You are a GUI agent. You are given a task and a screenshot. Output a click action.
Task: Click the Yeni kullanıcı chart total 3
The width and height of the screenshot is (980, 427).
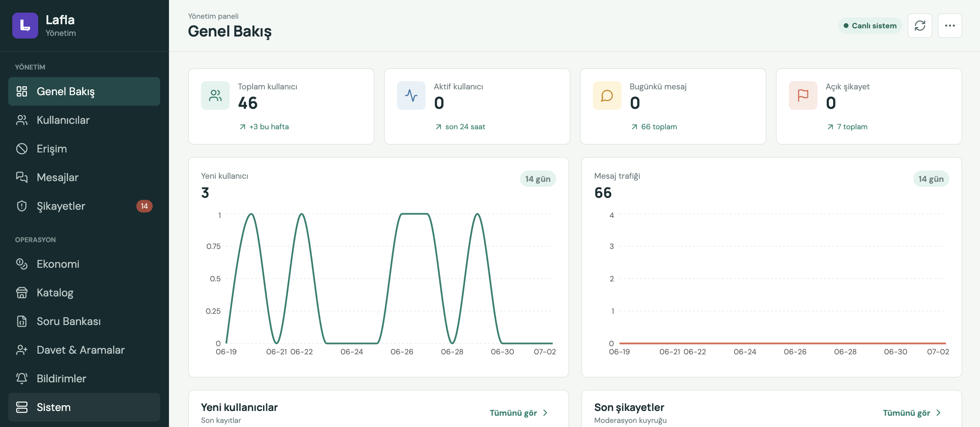click(205, 193)
